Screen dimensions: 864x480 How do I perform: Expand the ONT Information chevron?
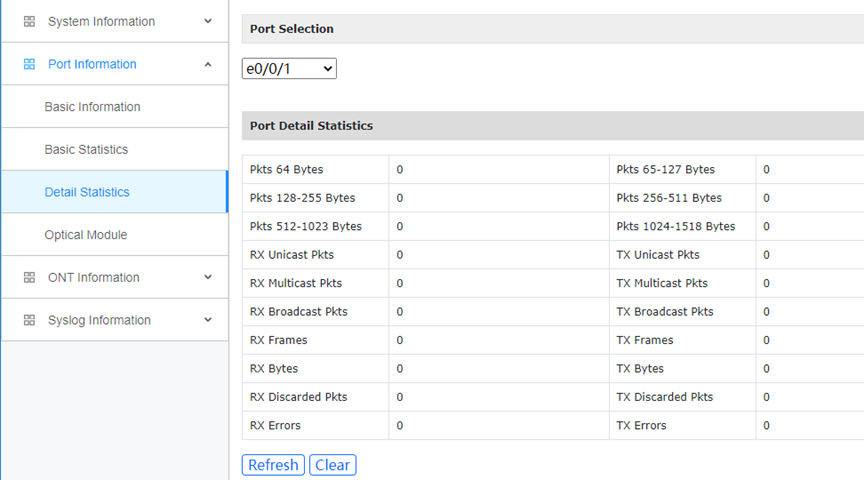208,277
